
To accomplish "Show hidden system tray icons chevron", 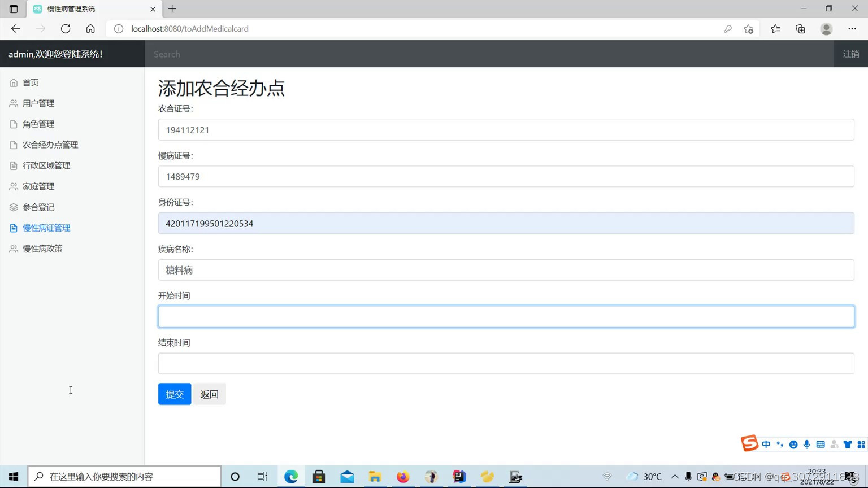I will 675,477.
